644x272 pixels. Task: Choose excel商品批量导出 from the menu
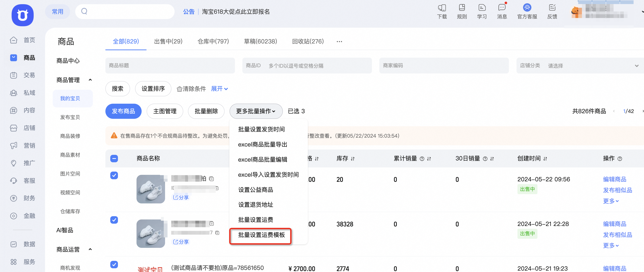(263, 144)
